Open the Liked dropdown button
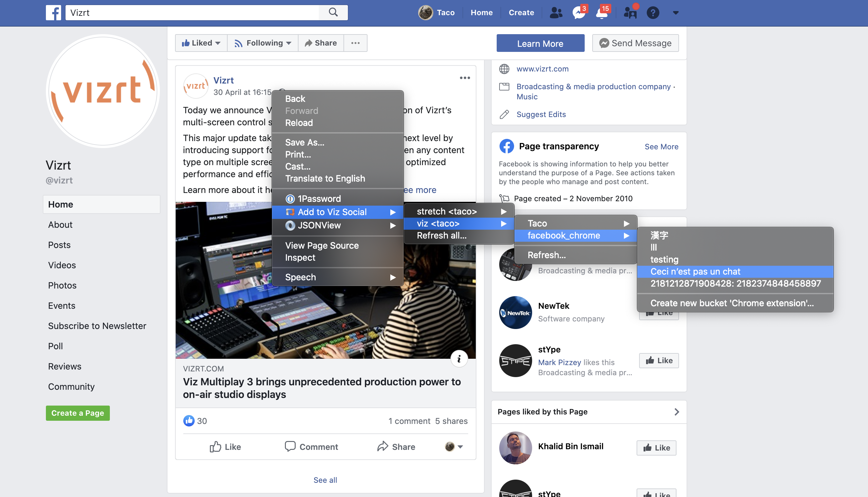Image resolution: width=868 pixels, height=497 pixels. tap(201, 43)
